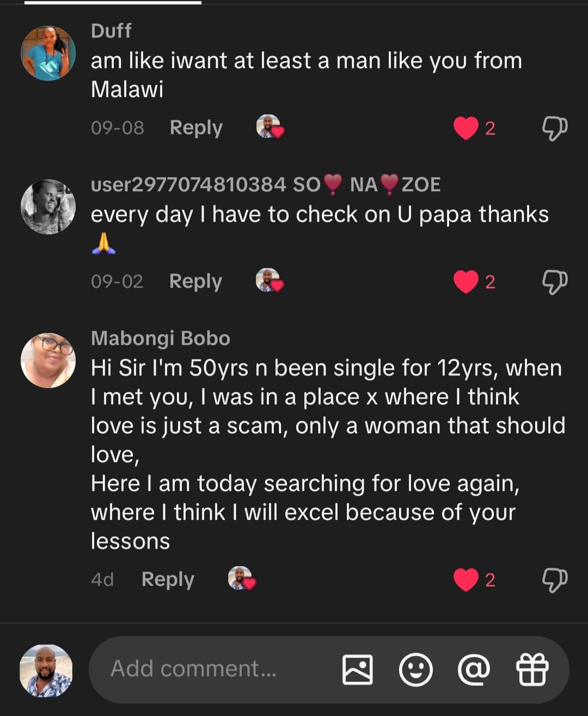Dislike Mabongi Bobo's comment
588x716 pixels.
coord(554,580)
